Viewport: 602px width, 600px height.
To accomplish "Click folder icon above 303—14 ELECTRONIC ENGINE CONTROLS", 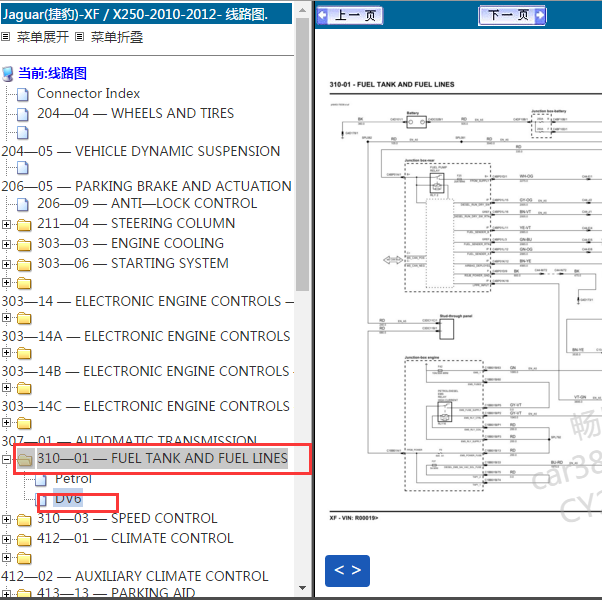I will pyautogui.click(x=24, y=283).
